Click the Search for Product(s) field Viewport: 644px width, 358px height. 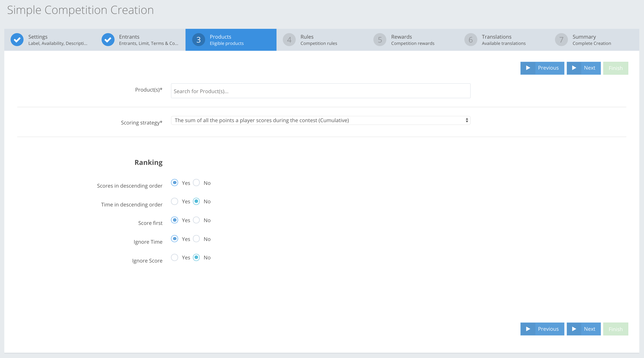[x=320, y=91]
